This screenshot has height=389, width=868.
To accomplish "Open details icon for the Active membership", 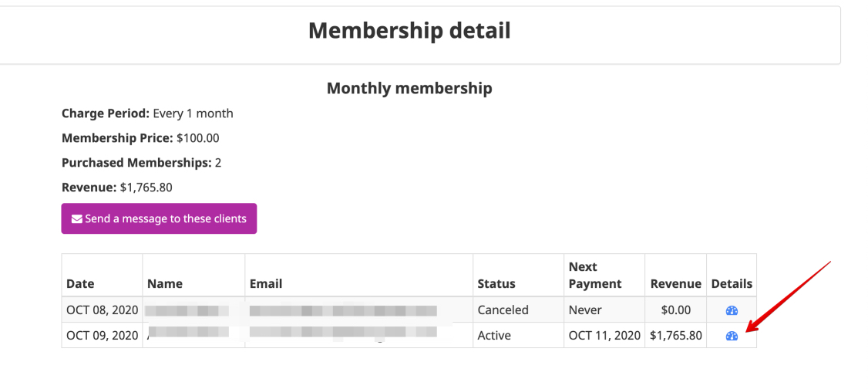I will click(732, 336).
